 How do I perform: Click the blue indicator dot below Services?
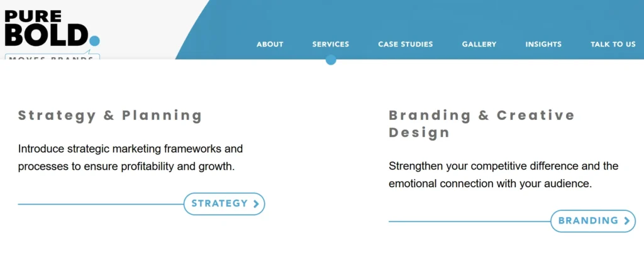(x=331, y=60)
